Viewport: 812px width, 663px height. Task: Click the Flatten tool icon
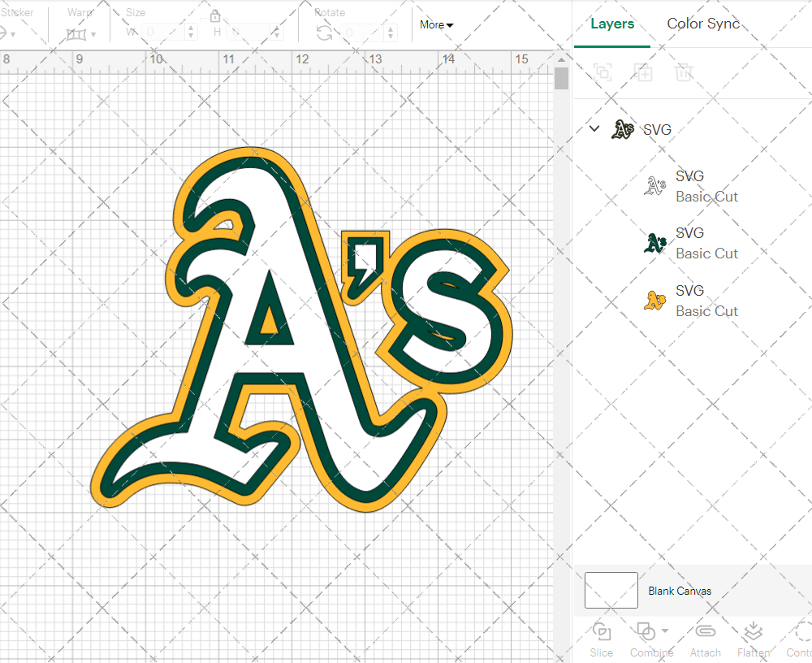(x=753, y=632)
